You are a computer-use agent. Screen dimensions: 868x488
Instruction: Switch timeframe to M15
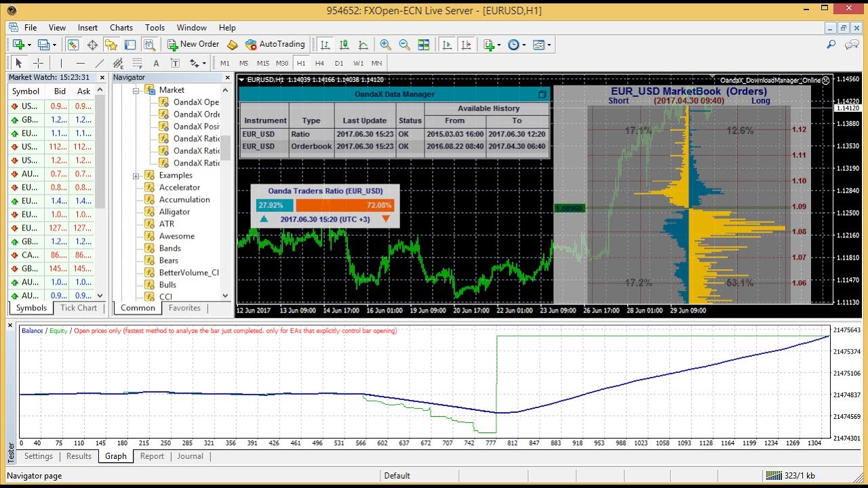[263, 63]
